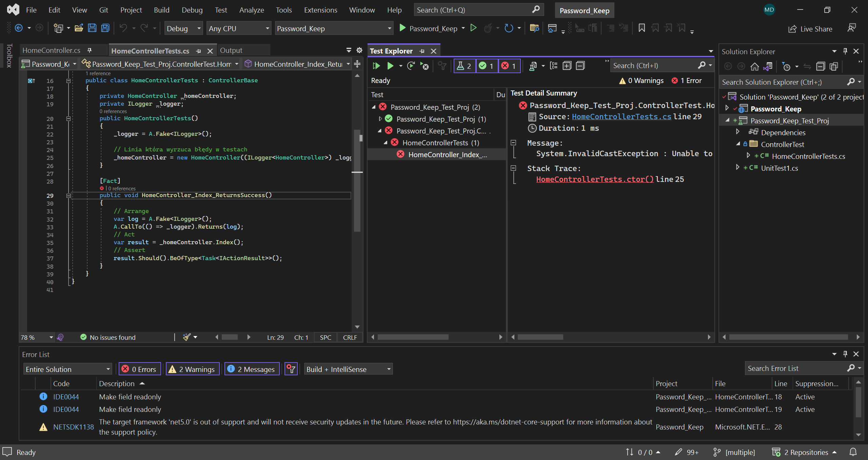868x460 pixels.
Task: Expand the Dependencies node in Solution Explorer
Action: click(738, 132)
